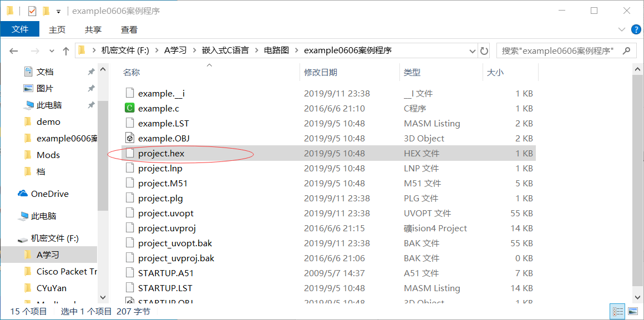Open the pinned 此电脑 quick access item

pyautogui.click(x=49, y=105)
